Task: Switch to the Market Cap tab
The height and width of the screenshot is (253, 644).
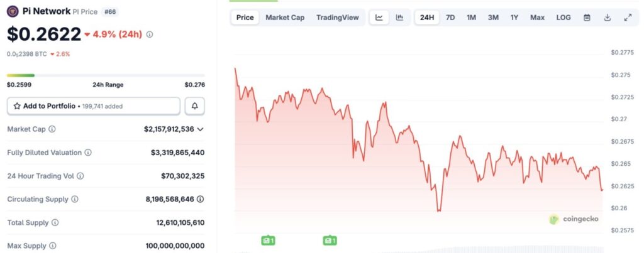Action: pyautogui.click(x=285, y=18)
